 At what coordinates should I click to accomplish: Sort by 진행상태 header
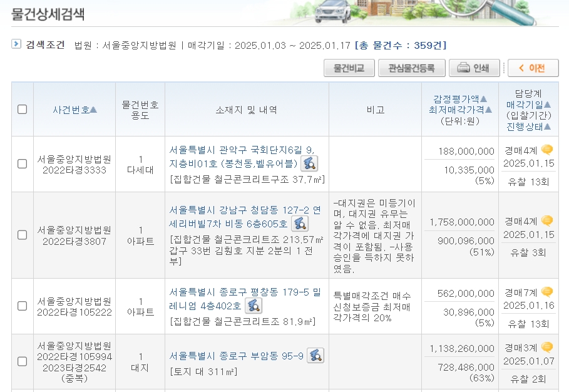(528, 126)
